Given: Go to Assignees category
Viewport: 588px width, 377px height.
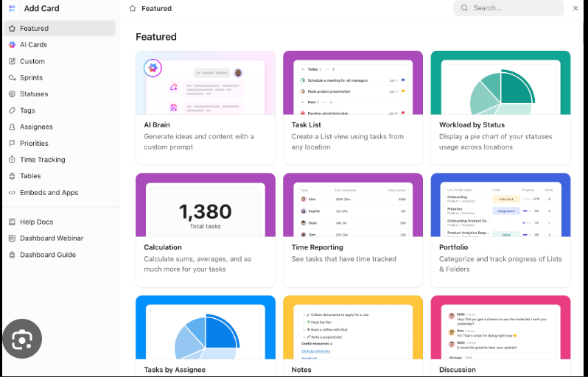Looking at the screenshot, I should (x=60, y=127).
